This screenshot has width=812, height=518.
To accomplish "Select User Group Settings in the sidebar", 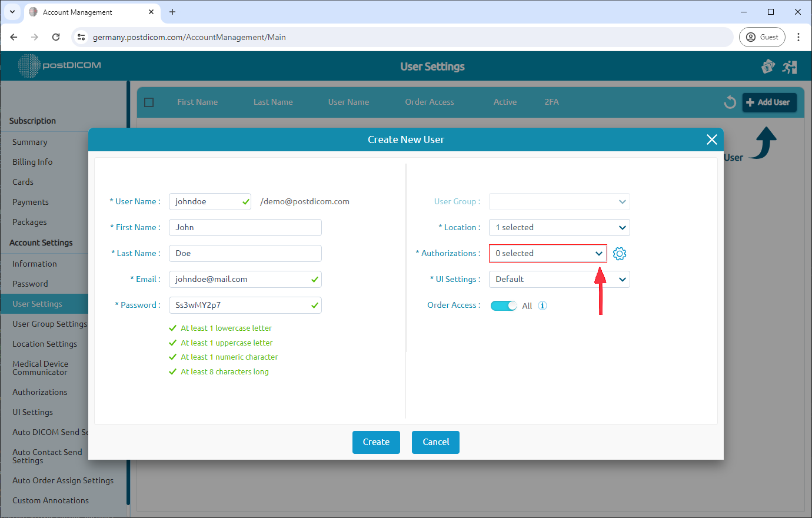I will coord(50,324).
